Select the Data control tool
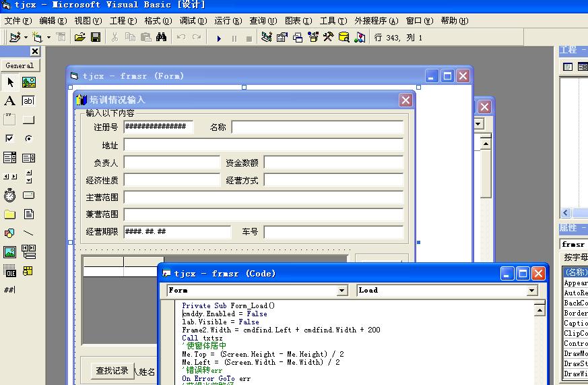Image resolution: width=588 pixels, height=385 pixels. click(29, 251)
